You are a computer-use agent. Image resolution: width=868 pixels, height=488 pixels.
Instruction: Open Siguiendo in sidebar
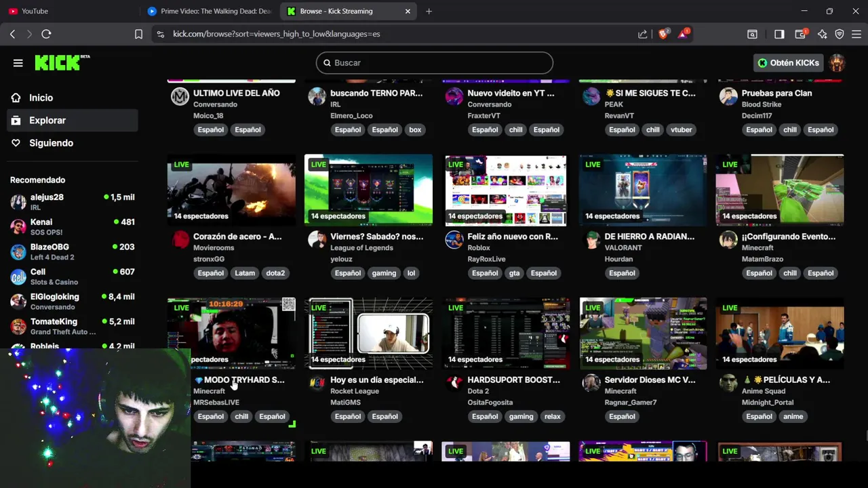tap(73, 143)
